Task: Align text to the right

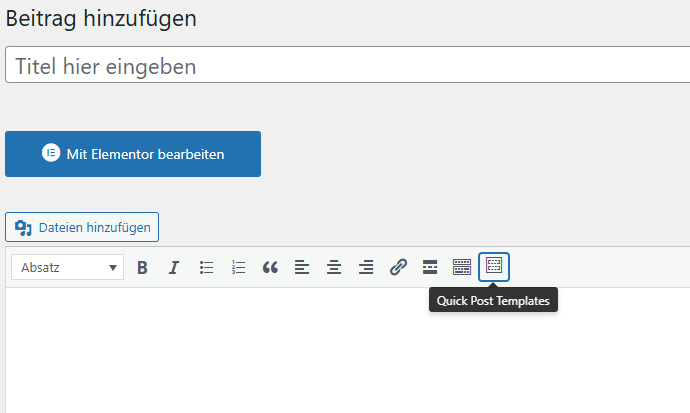Action: [x=366, y=267]
